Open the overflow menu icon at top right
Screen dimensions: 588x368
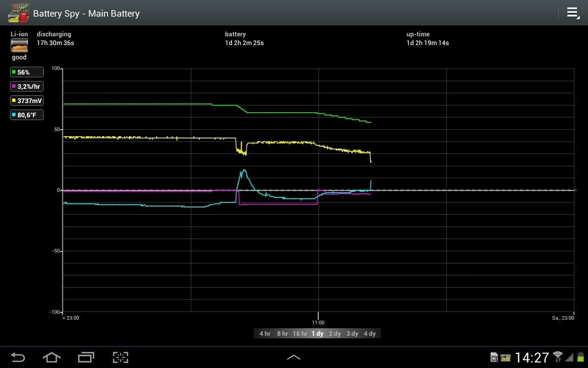[x=573, y=13]
